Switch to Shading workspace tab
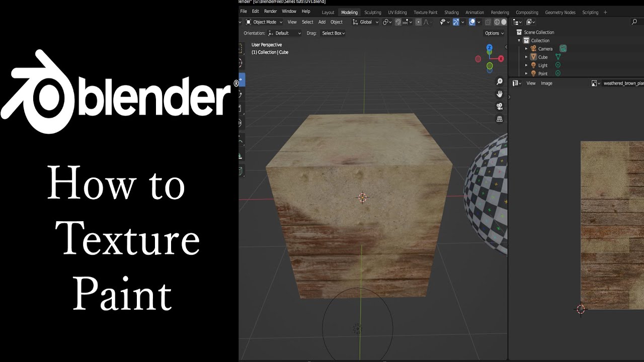The height and width of the screenshot is (362, 644). coord(451,12)
